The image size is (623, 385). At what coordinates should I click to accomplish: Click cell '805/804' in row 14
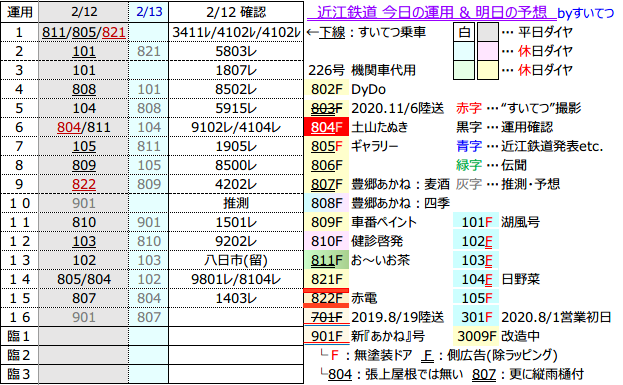84,279
